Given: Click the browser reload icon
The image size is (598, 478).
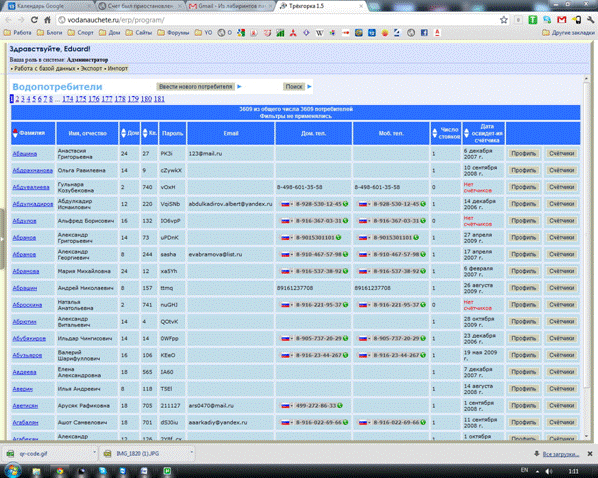Looking at the screenshot, I should (34, 20).
